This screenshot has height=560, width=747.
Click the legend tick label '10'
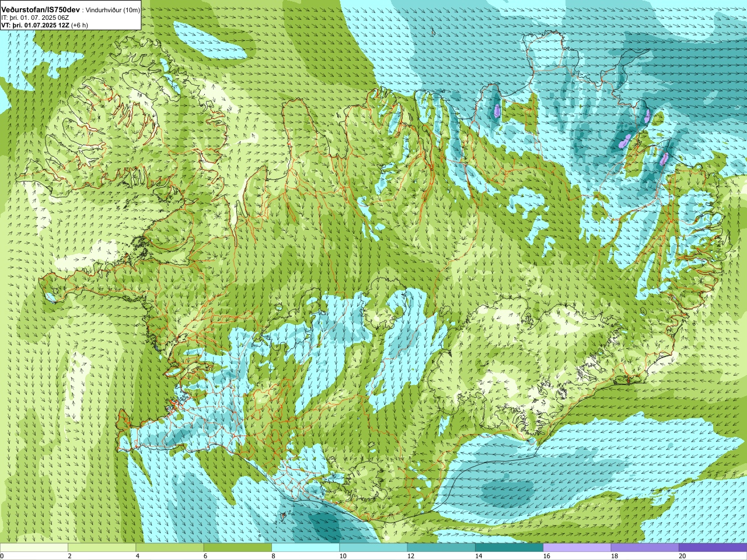[343, 556]
